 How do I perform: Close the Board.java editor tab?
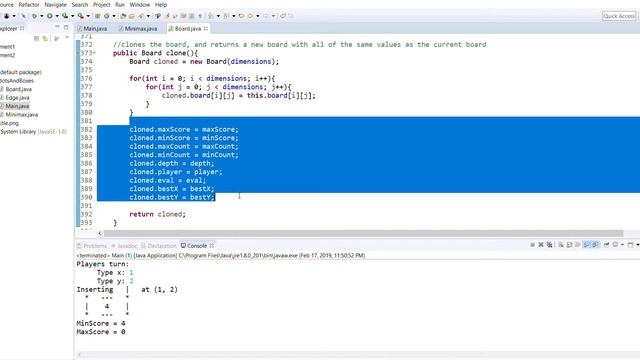pos(206,28)
